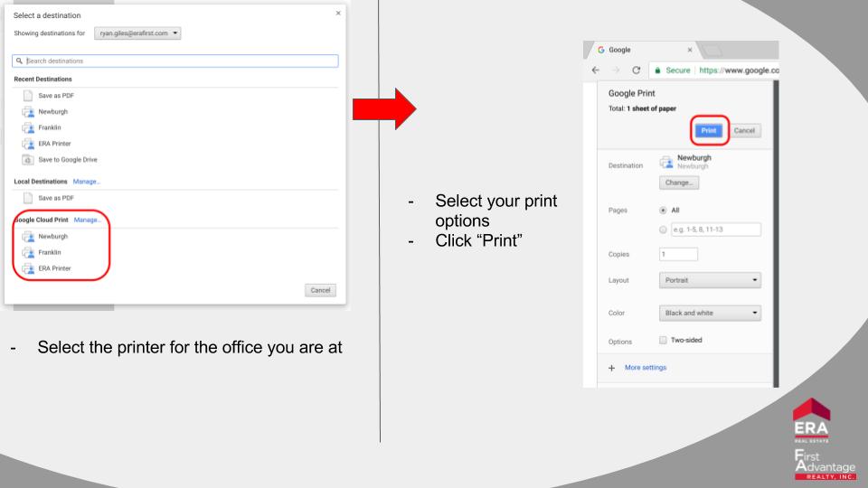This screenshot has height=488, width=868.
Task: Click the ERA Printer icon under Recent Destinations
Action: click(x=28, y=144)
